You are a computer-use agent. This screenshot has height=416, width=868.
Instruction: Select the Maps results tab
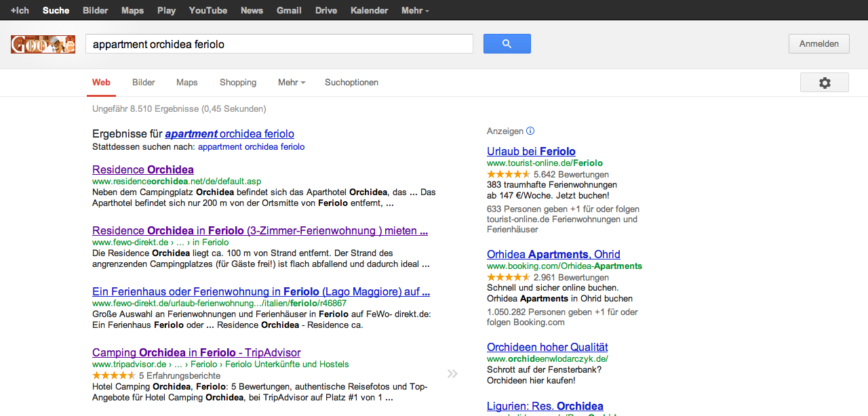186,83
